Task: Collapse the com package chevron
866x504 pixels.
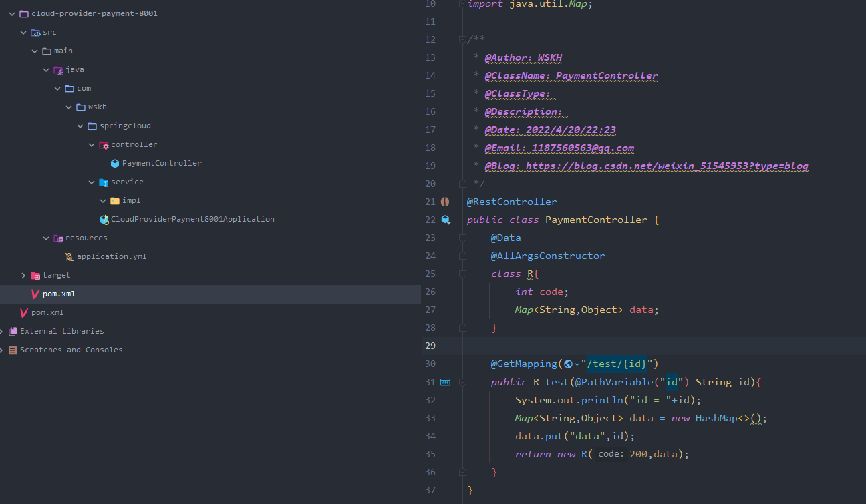Action: (57, 88)
